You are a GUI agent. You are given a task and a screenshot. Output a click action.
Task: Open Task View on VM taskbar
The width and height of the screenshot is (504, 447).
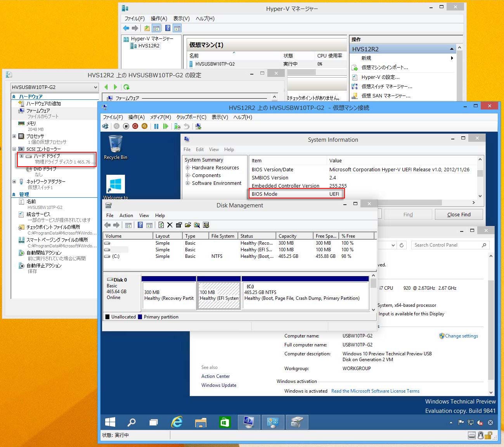tap(154, 422)
